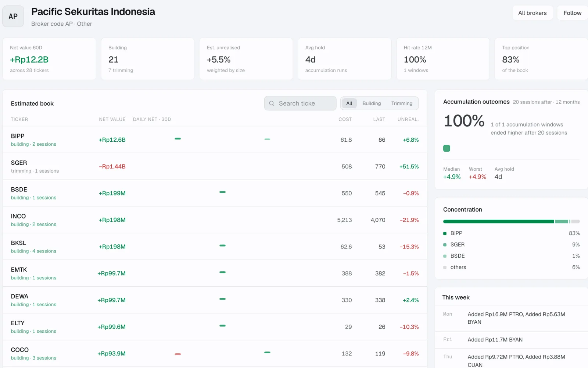Image resolution: width=588 pixels, height=368 pixels.
Task: Click the +Rp12.2B net value 60D figure
Action: point(29,60)
